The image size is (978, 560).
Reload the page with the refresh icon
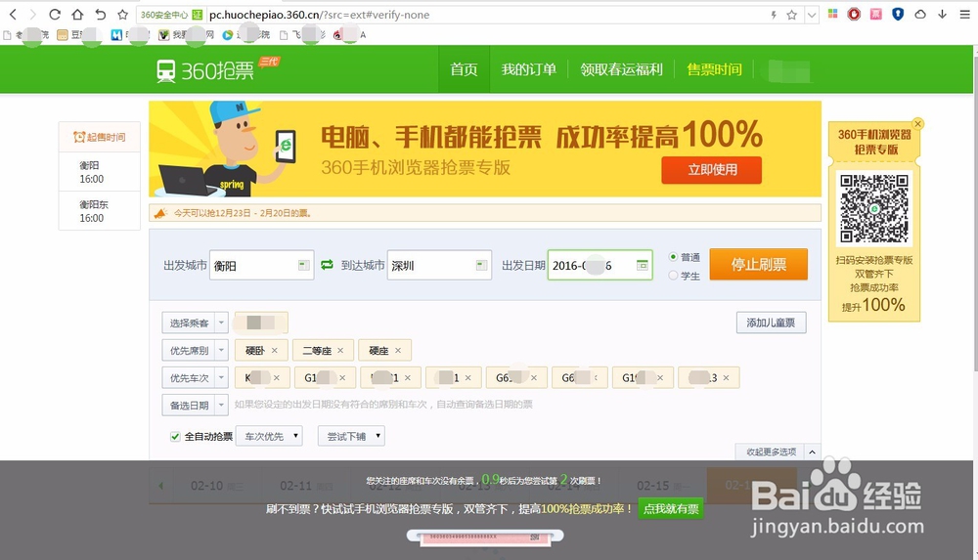(55, 15)
